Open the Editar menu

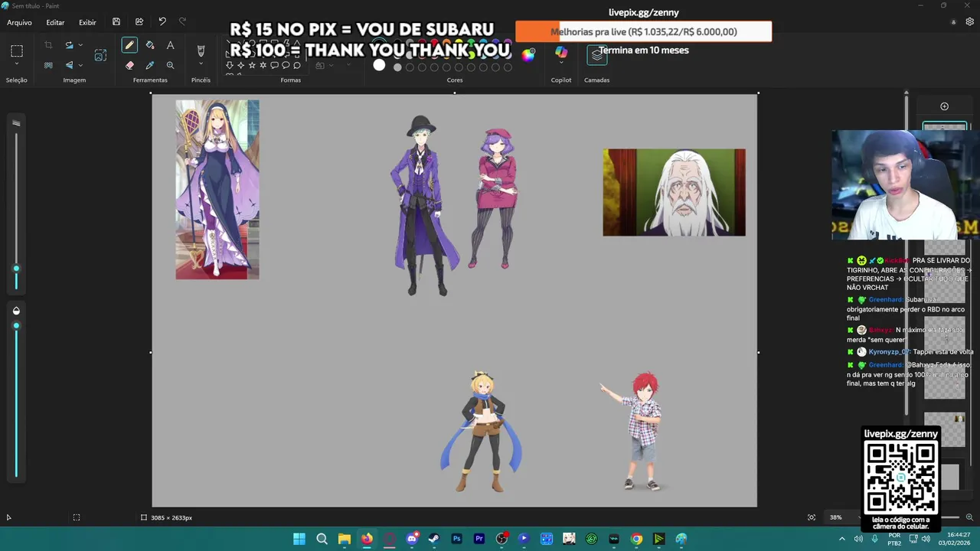pyautogui.click(x=55, y=22)
